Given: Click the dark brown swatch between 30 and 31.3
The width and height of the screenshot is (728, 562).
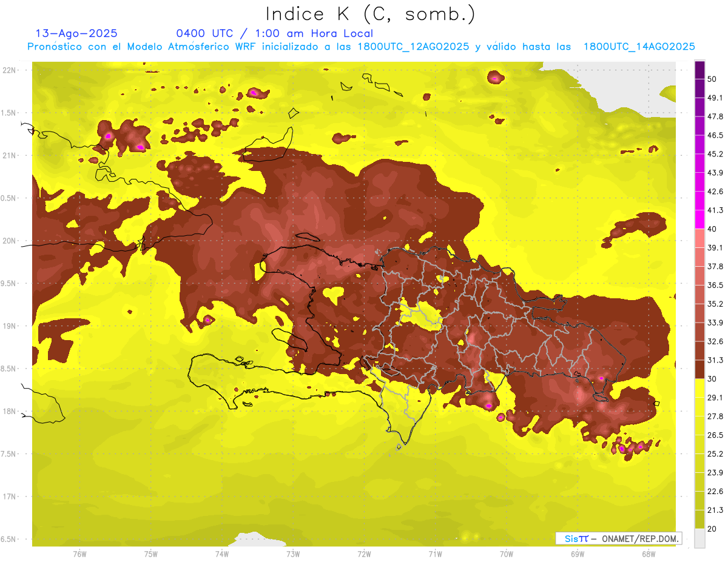Looking at the screenshot, I should click(x=699, y=369).
